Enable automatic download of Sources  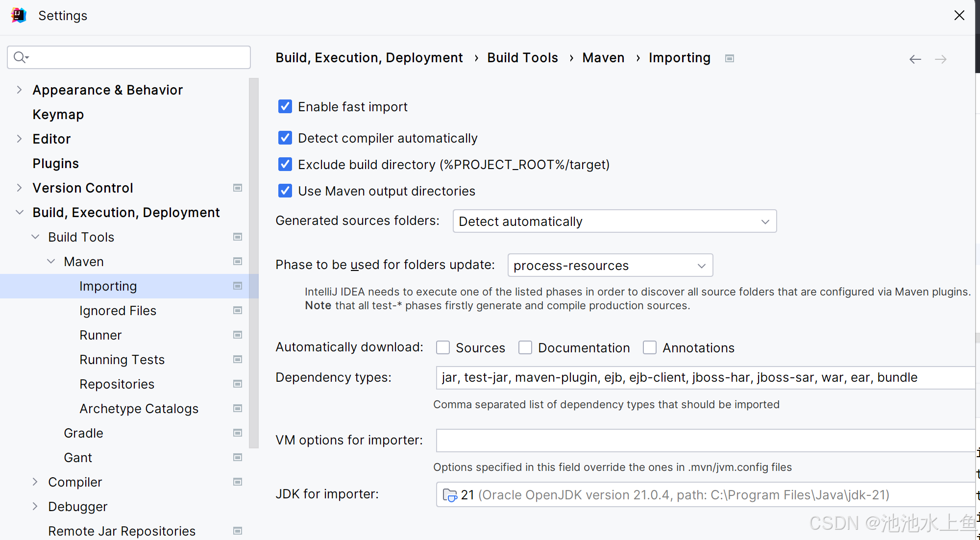pos(443,347)
